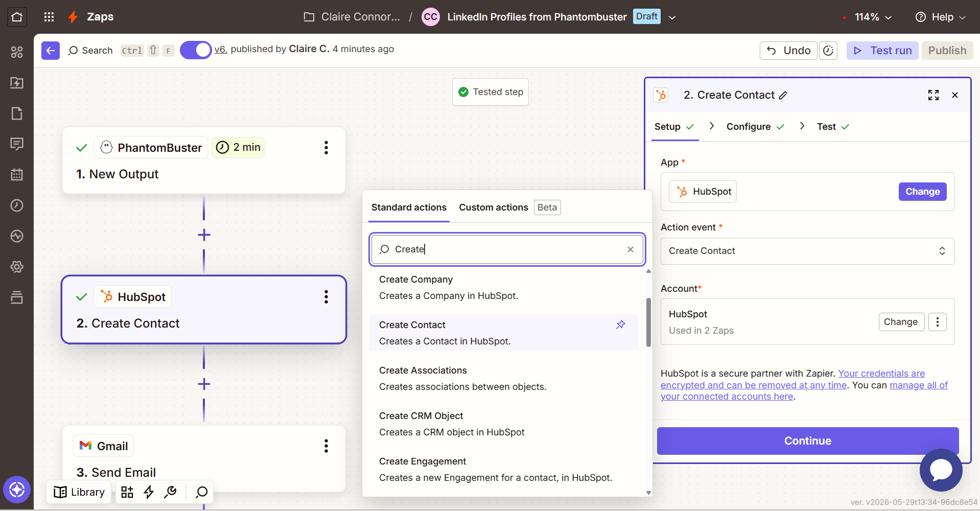980x511 pixels.
Task: Switch to Custom actions tab
Action: click(494, 207)
